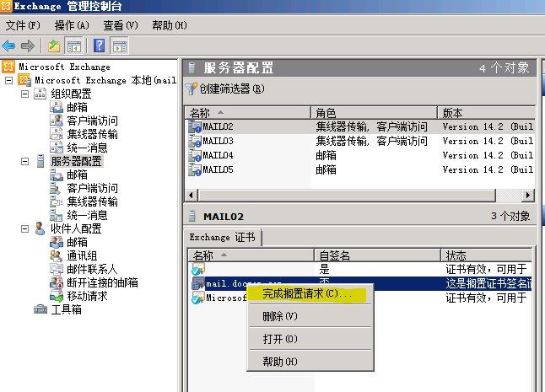
Task: Click the 角色 column header
Action: [x=374, y=113]
